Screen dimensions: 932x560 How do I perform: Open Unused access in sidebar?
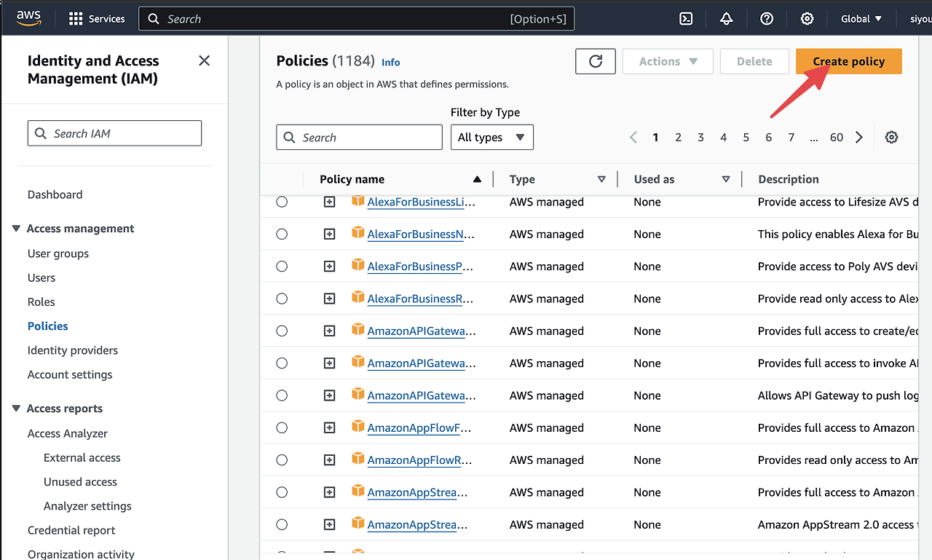80,481
